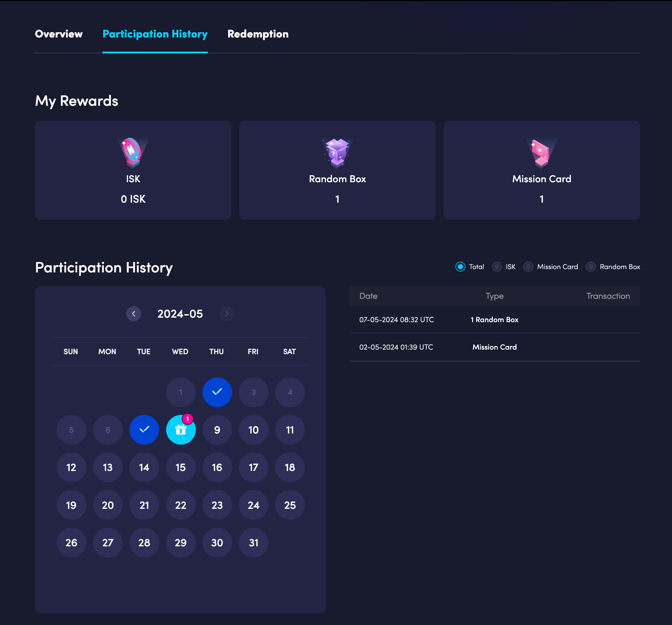The height and width of the screenshot is (625, 672).
Task: Click the Total filter radio icon
Action: (460, 266)
